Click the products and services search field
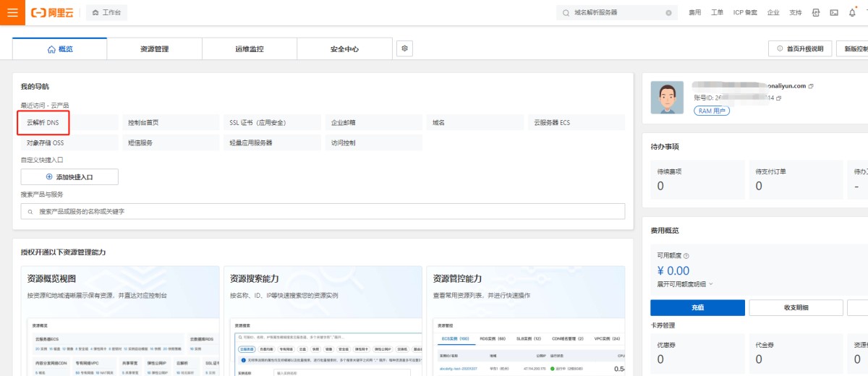 pyautogui.click(x=323, y=211)
